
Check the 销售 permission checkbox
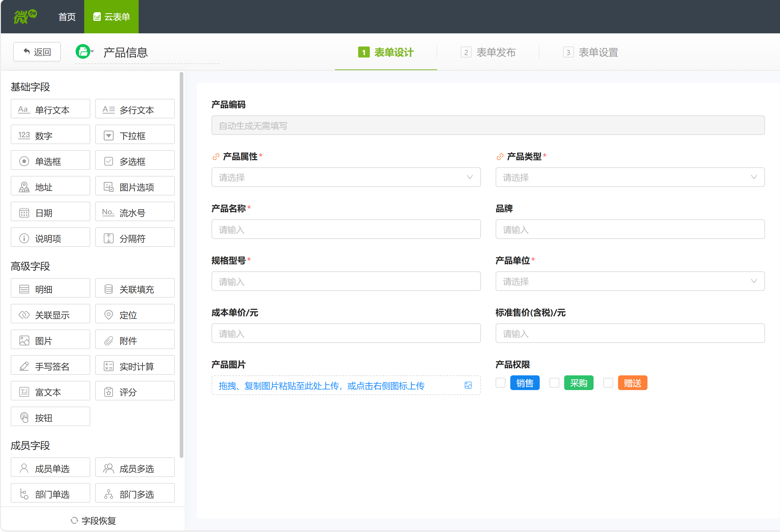pos(500,383)
